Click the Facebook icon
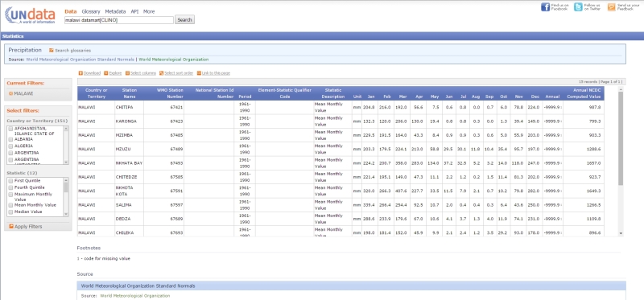The width and height of the screenshot is (644, 300). point(545,7)
